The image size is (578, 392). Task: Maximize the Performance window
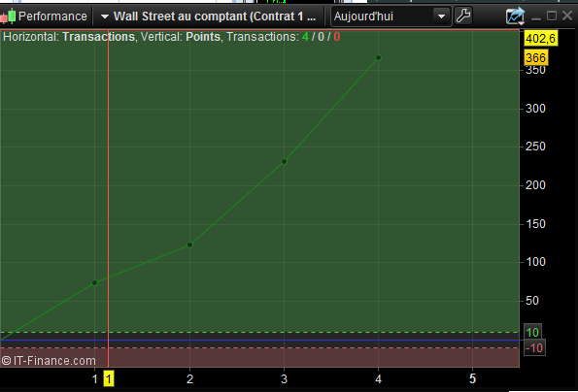552,16
